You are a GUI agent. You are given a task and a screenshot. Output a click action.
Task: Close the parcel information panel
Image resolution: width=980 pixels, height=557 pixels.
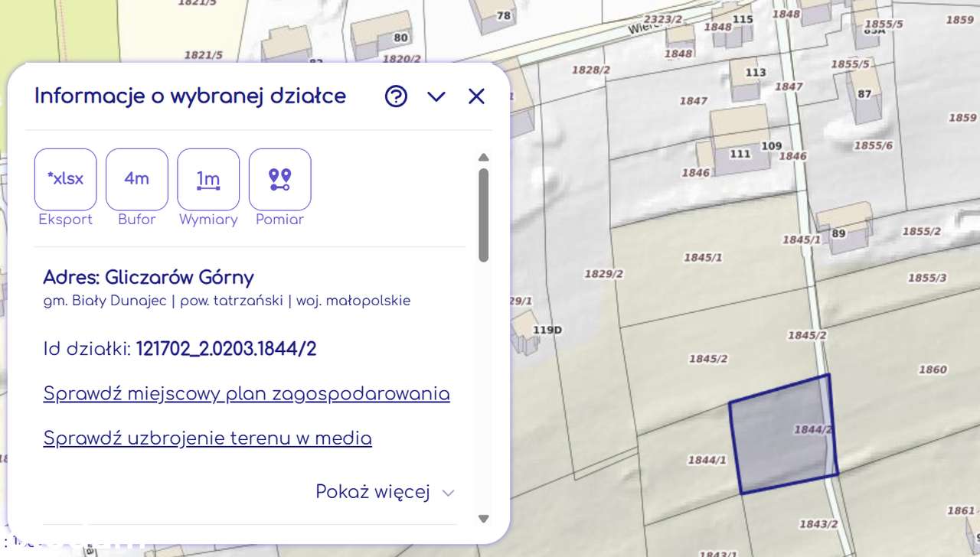pos(476,96)
